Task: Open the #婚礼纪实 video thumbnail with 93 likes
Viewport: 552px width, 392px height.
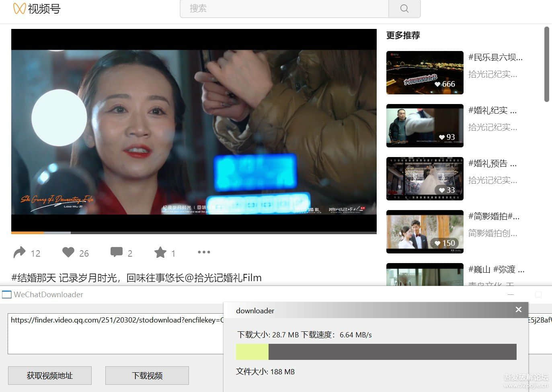Action: (425, 126)
